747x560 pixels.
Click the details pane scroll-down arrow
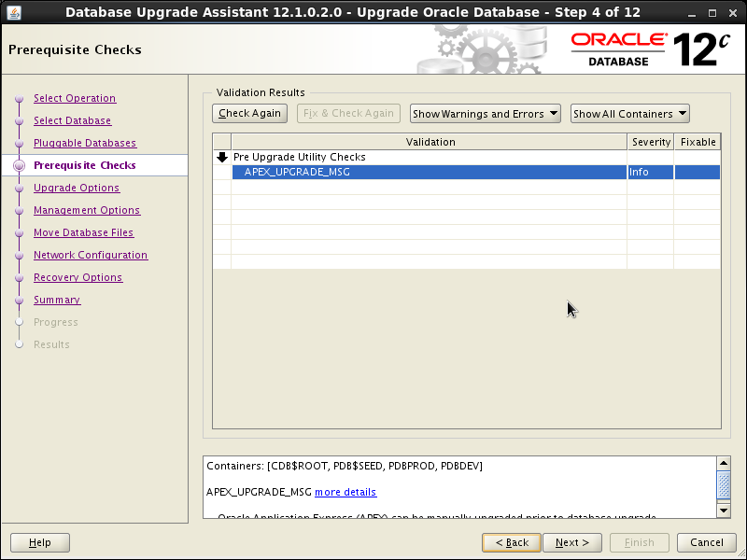[723, 511]
